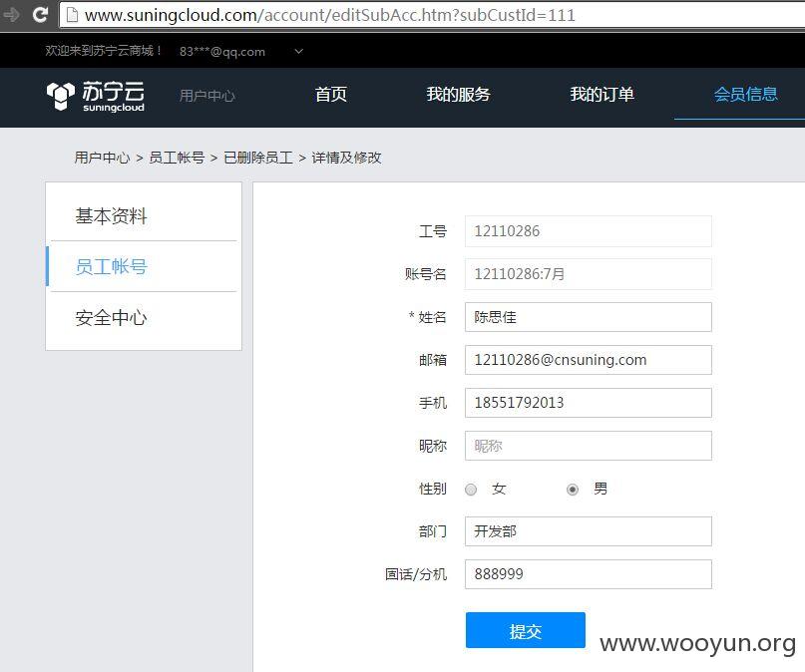Click the 用户中心 label beside the logo

tap(207, 96)
